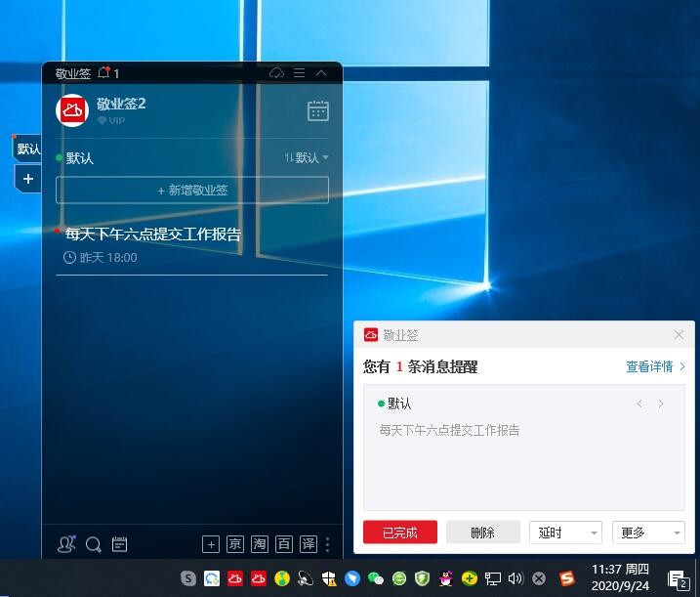
Task: Open Windows Security shield tray icon
Action: pyautogui.click(x=329, y=578)
